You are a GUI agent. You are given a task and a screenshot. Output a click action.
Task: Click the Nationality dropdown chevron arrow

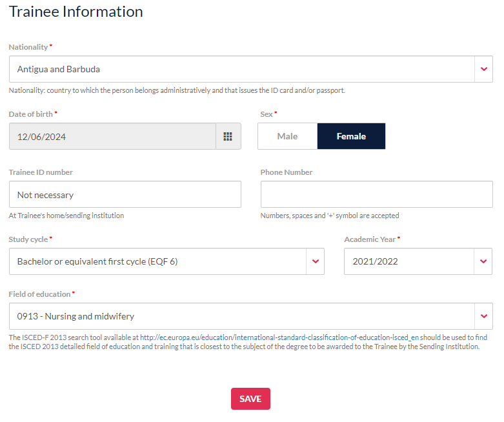(483, 69)
